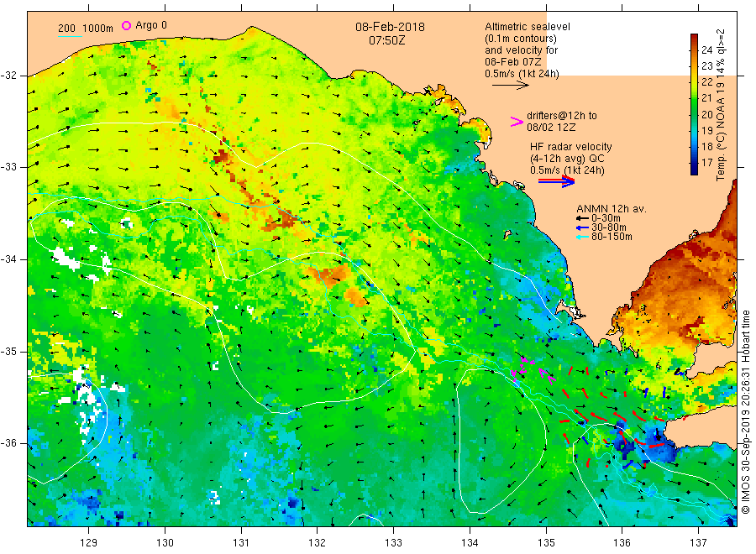The image size is (756, 554).
Task: Click the 'HF radar velocity' legend text
Action: (571, 146)
